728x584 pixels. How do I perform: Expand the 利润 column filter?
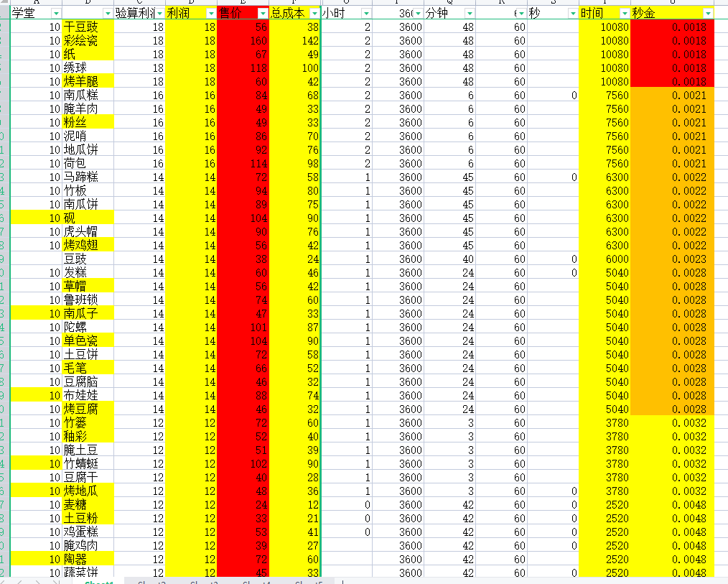pyautogui.click(x=210, y=14)
